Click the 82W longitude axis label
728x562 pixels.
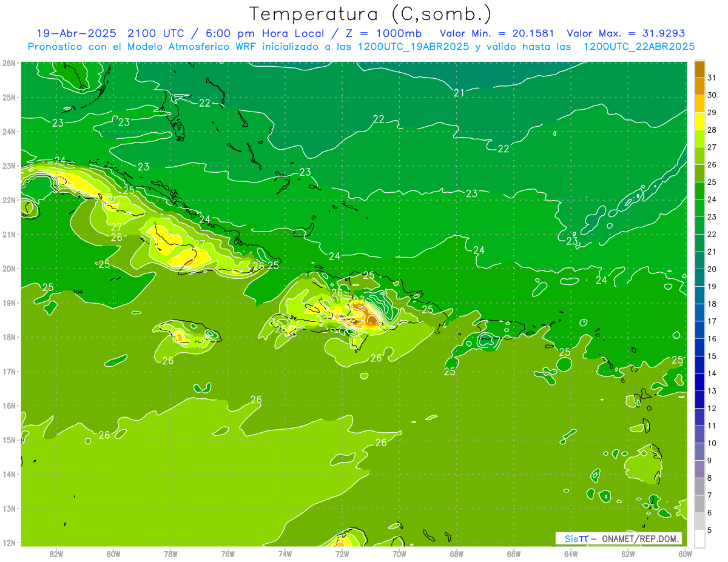point(56,554)
